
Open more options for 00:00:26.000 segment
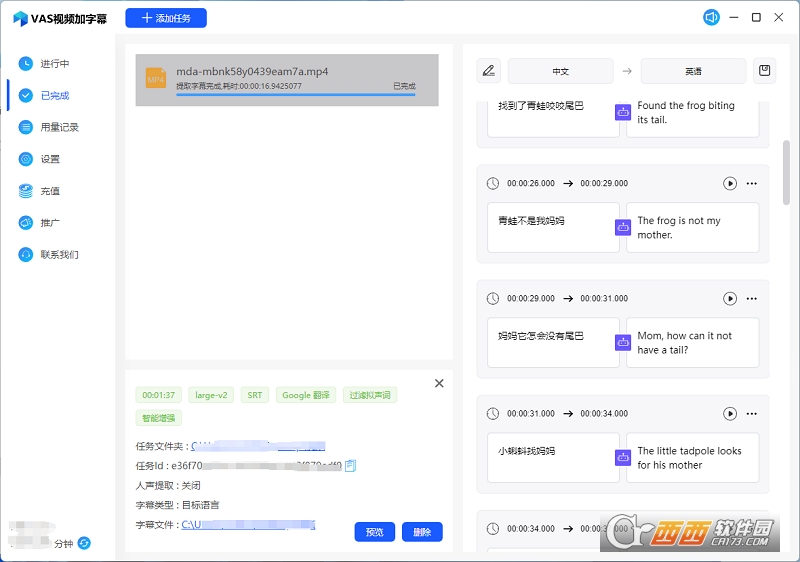pos(752,183)
